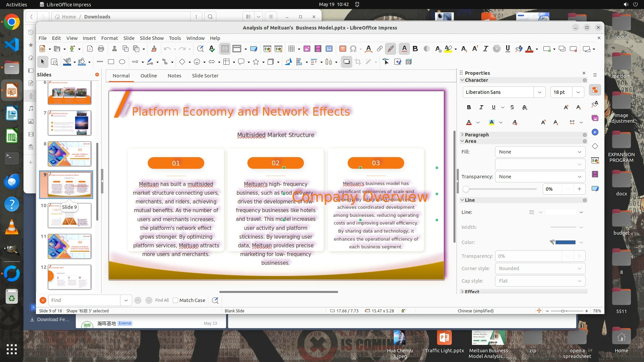Switch to Slide Sorter view
The image size is (644, 362).
[x=205, y=76]
